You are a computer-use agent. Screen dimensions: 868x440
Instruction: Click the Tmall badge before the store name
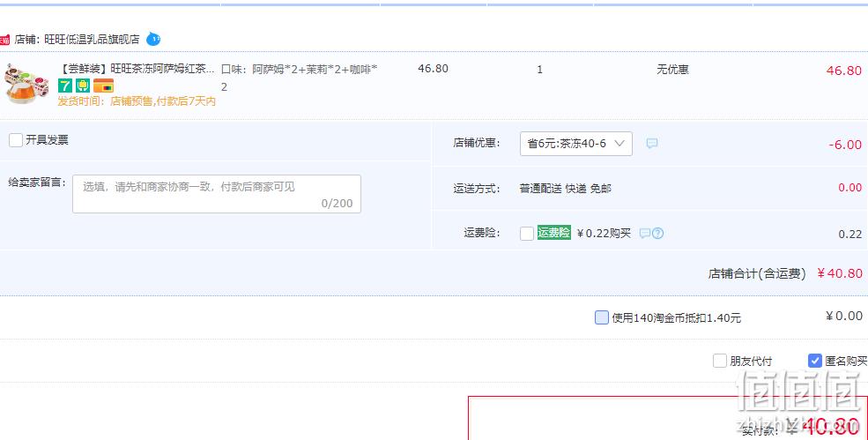tap(4, 40)
